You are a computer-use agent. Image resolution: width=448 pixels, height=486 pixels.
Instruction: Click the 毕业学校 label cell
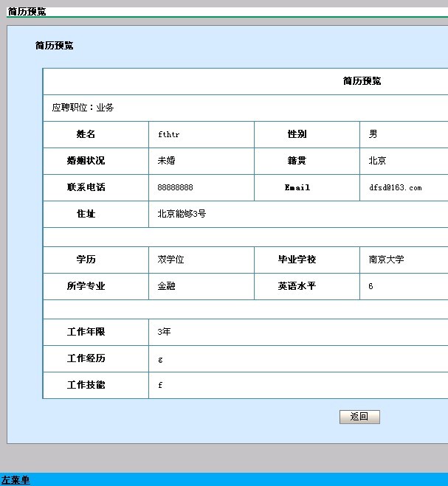[297, 260]
